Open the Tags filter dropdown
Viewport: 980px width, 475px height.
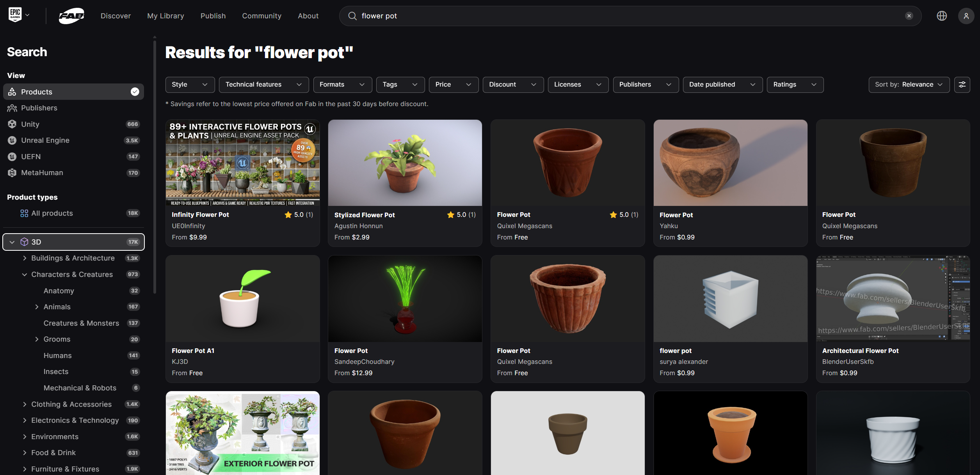pos(400,85)
